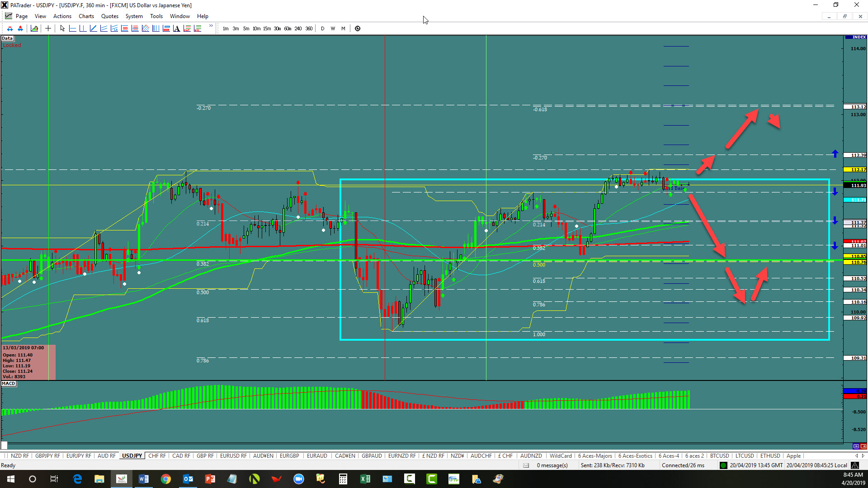This screenshot has height=488, width=868.
Task: Click the mail messages icon in status bar
Action: (526, 465)
